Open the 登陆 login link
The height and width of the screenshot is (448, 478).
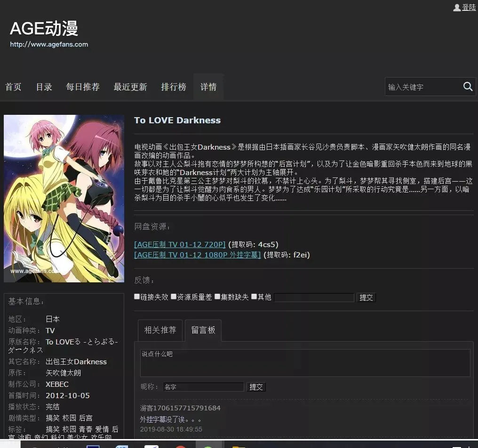tap(469, 8)
